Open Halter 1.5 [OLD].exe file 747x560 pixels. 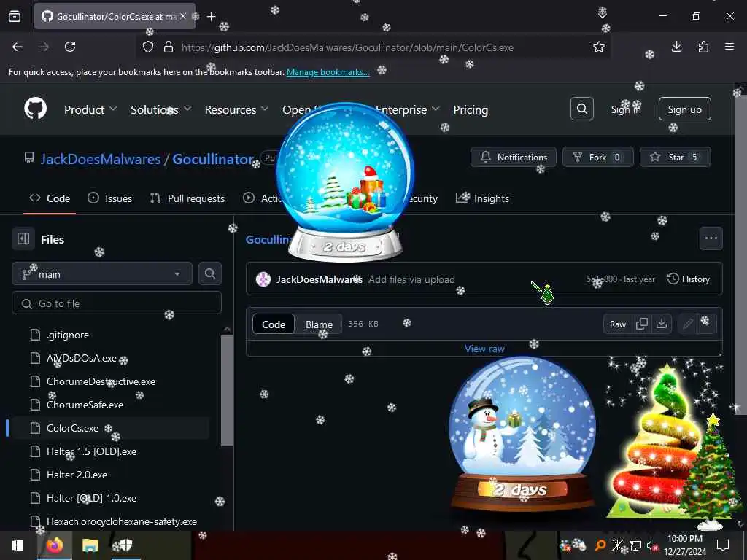tap(91, 451)
